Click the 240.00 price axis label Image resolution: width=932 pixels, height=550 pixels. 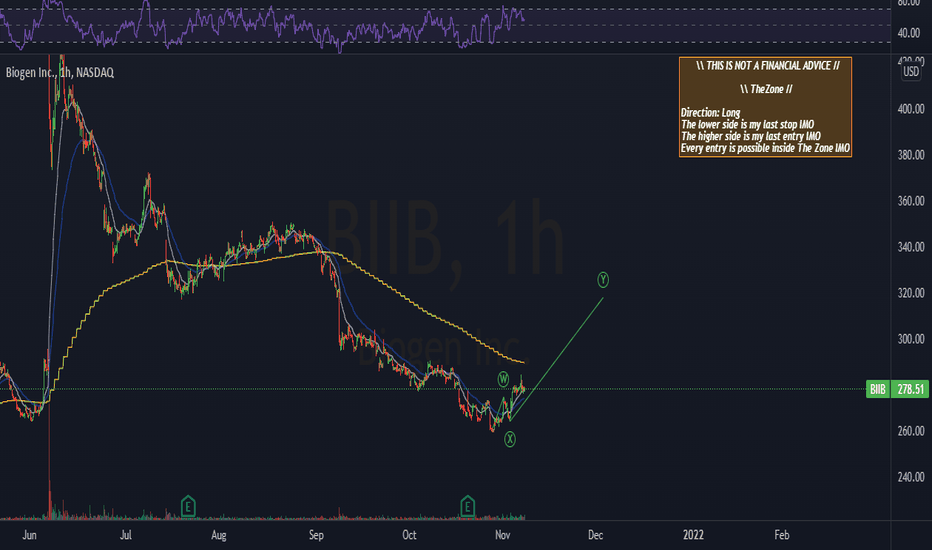coord(911,477)
